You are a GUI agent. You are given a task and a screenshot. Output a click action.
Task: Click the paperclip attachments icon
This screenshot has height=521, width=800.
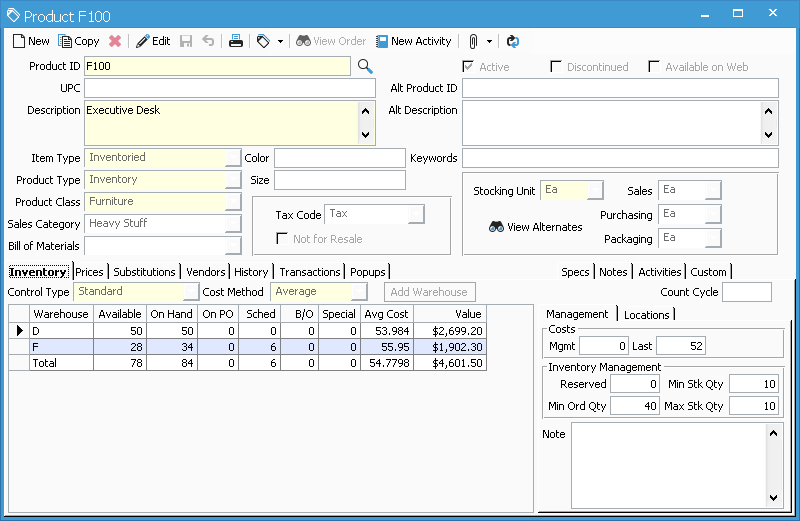point(473,41)
